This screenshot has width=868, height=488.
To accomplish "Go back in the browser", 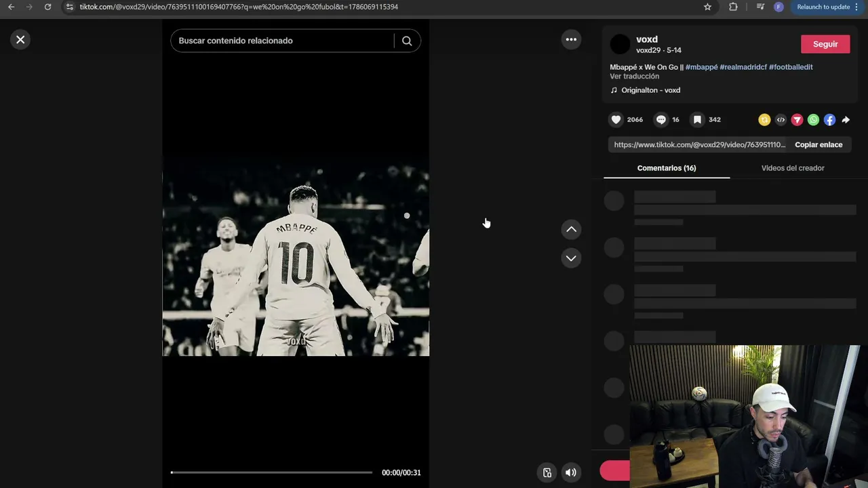I will [x=11, y=7].
